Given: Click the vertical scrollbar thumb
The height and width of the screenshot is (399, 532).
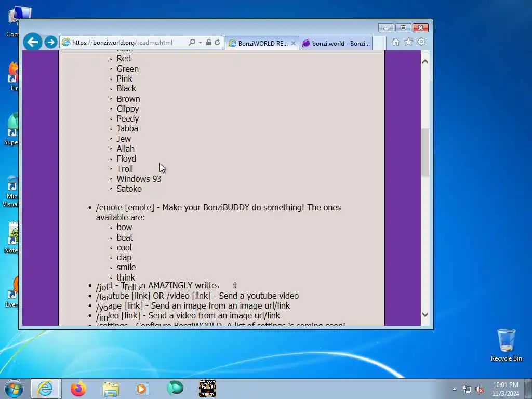Looking at the screenshot, I should [425, 153].
